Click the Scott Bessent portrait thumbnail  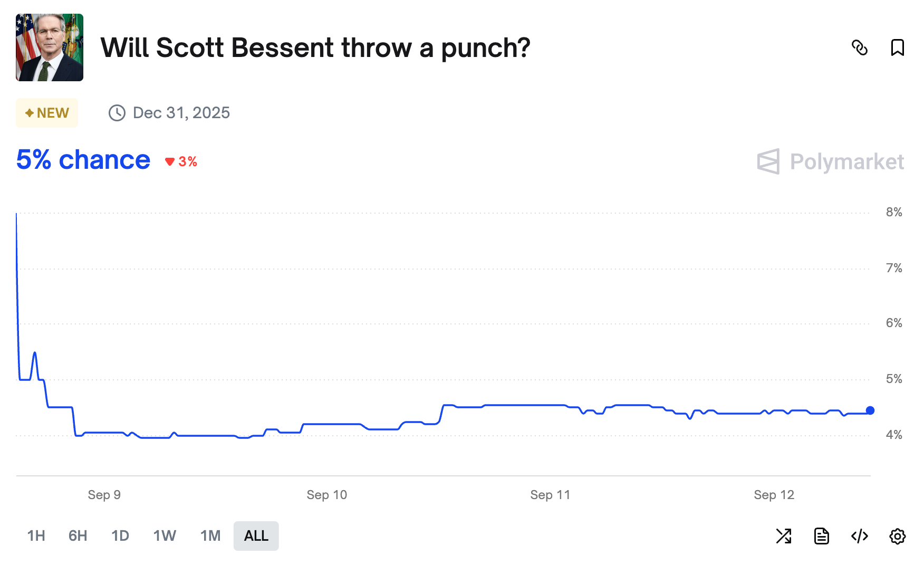[x=50, y=47]
